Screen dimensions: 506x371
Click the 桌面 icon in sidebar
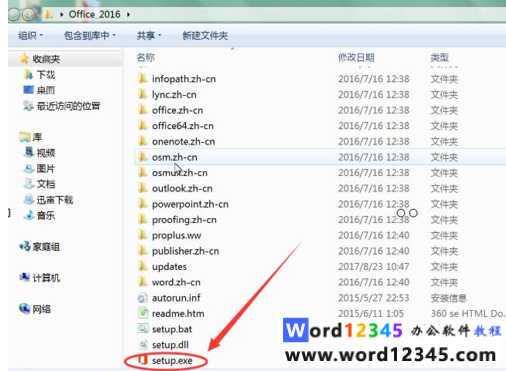point(28,90)
